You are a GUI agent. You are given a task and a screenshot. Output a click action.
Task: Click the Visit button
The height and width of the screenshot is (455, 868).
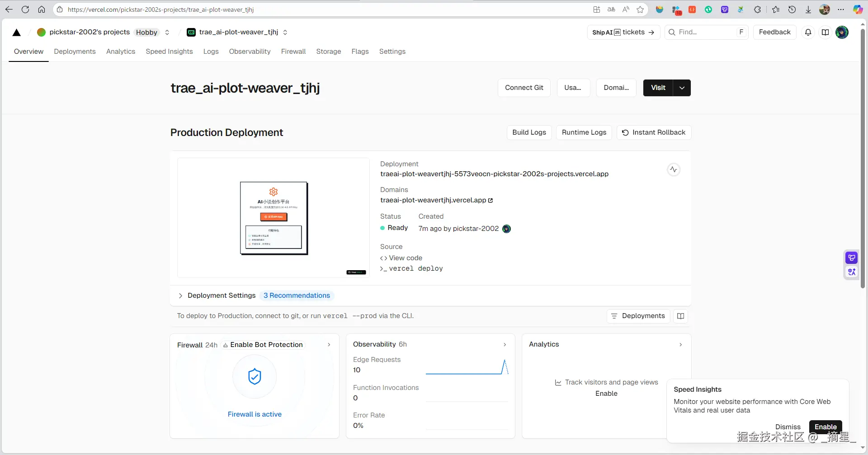click(658, 88)
